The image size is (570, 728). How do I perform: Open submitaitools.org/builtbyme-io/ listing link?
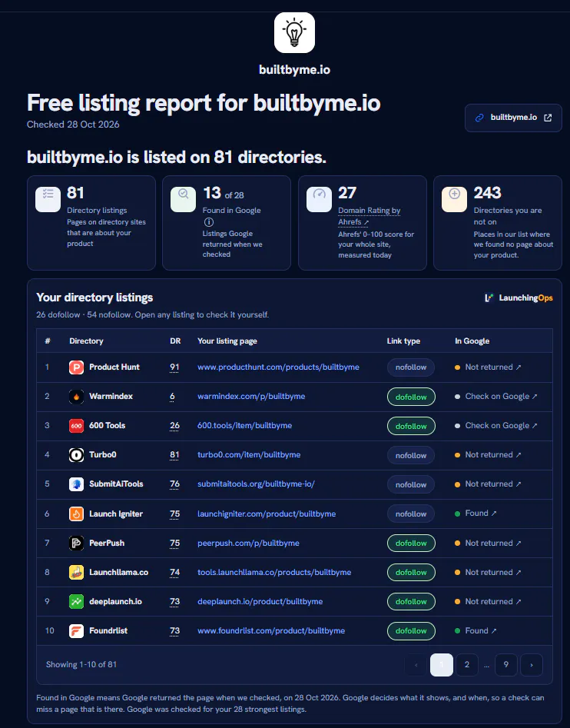point(256,484)
